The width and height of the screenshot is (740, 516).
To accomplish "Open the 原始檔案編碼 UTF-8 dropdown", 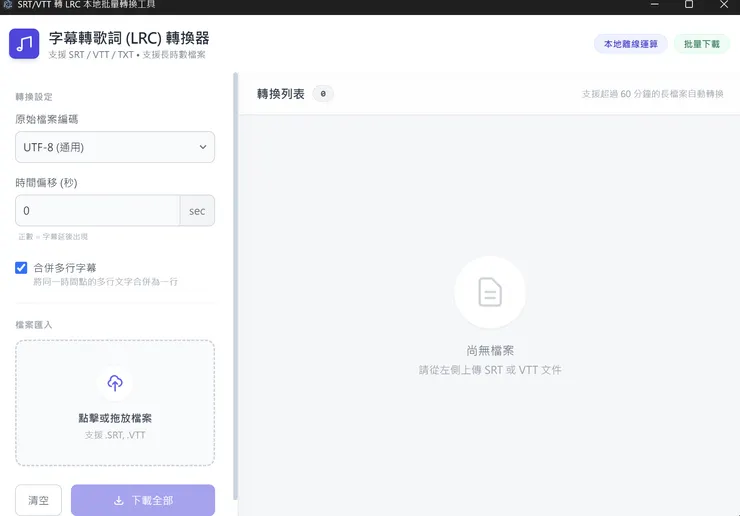I will pos(115,147).
